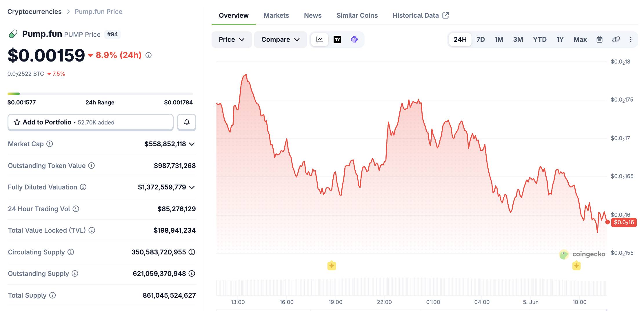644x311 pixels.
Task: Switch to the TradingView chart icon
Action: (337, 39)
